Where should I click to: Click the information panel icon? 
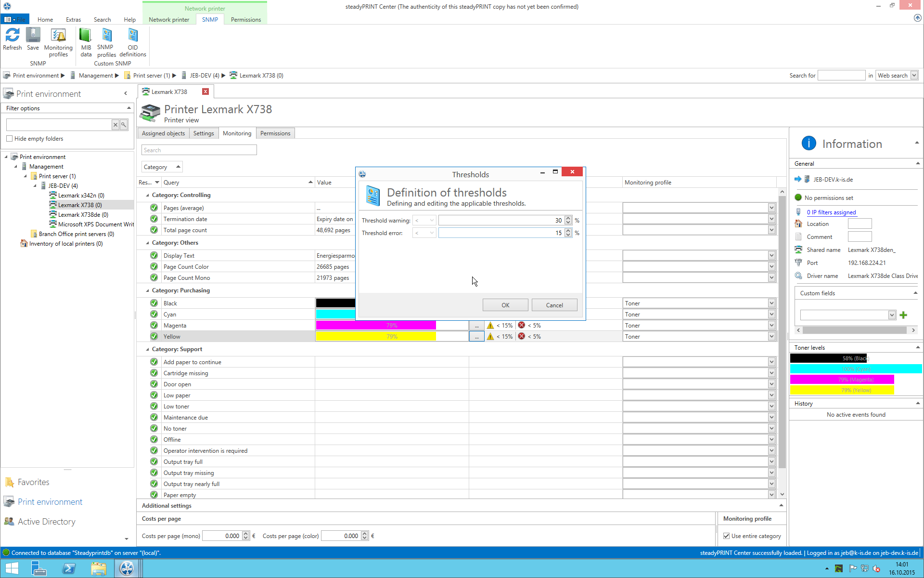click(808, 143)
